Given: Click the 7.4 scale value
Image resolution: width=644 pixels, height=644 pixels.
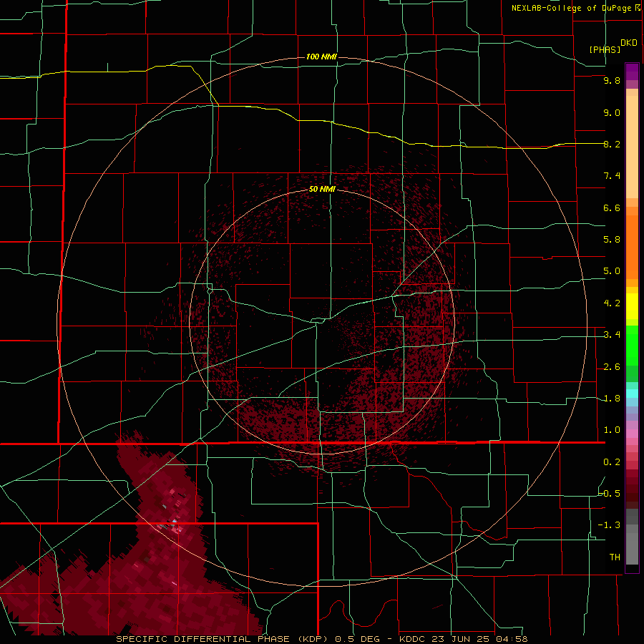Looking at the screenshot, I should [x=612, y=176].
